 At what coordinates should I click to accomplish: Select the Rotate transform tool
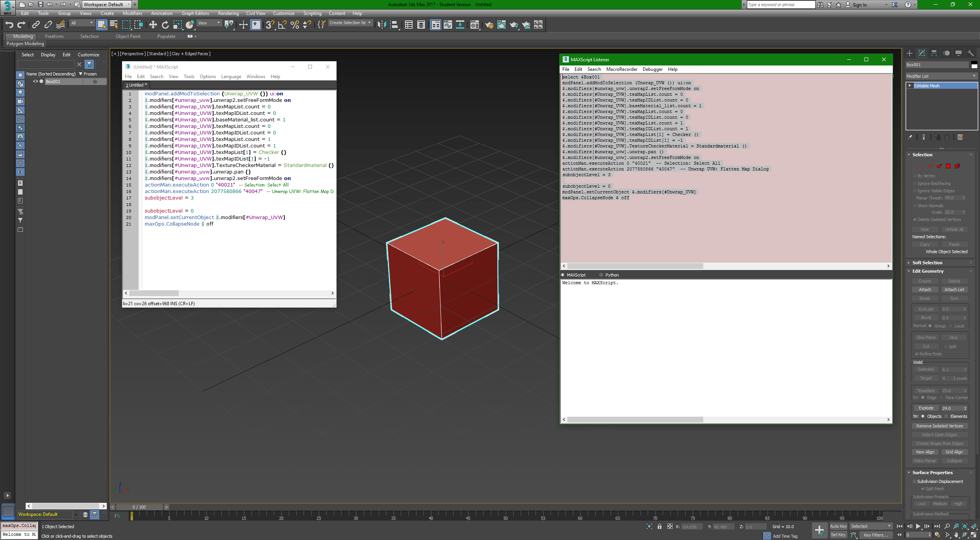[165, 25]
